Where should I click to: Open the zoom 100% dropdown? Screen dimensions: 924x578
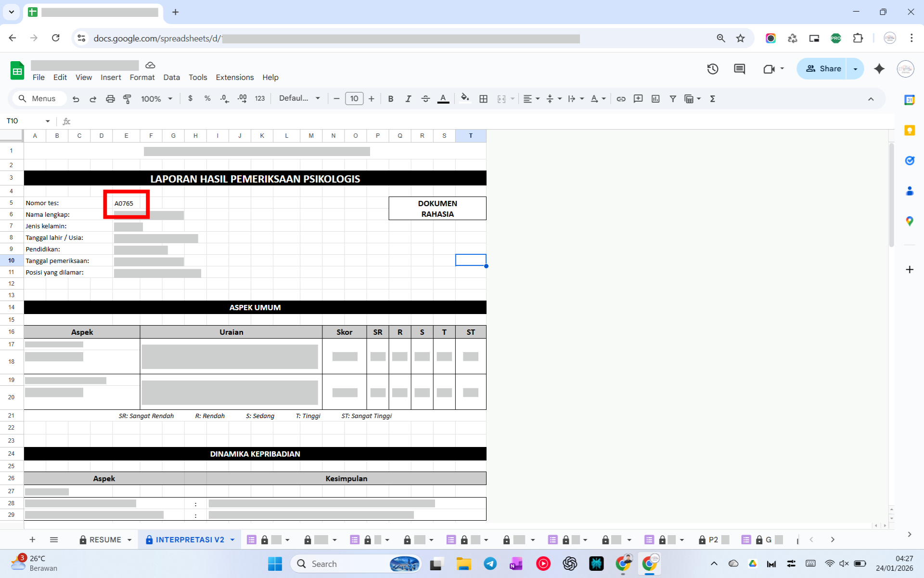(156, 99)
